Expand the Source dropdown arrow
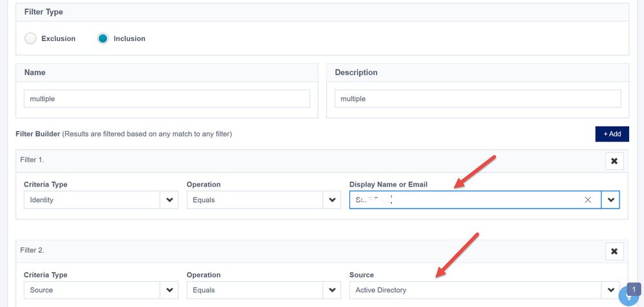 pyautogui.click(x=610, y=290)
